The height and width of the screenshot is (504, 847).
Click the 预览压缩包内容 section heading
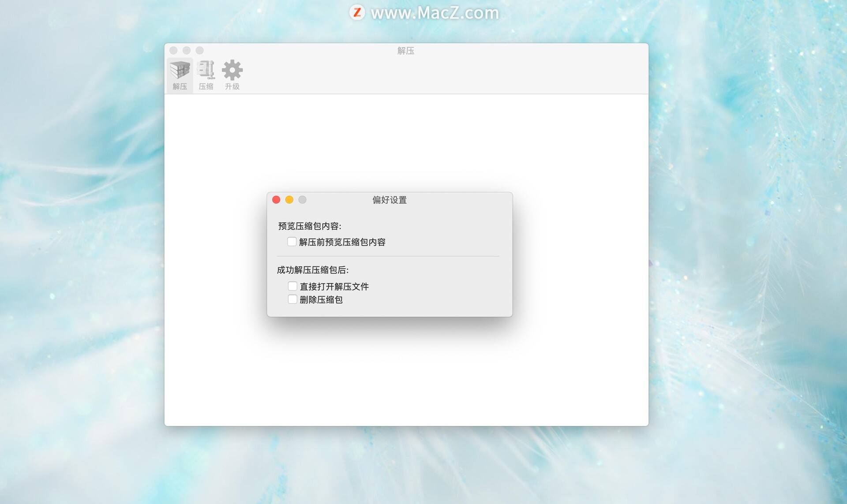[309, 226]
